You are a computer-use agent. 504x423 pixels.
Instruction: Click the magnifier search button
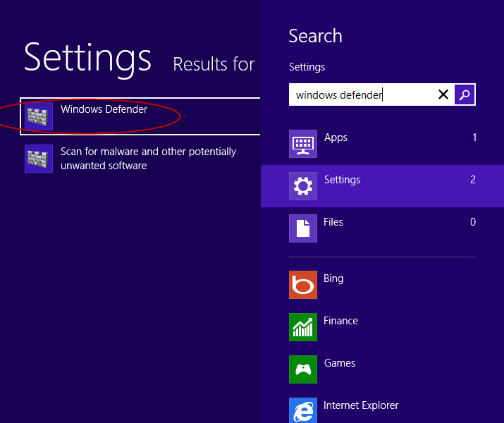[465, 94]
